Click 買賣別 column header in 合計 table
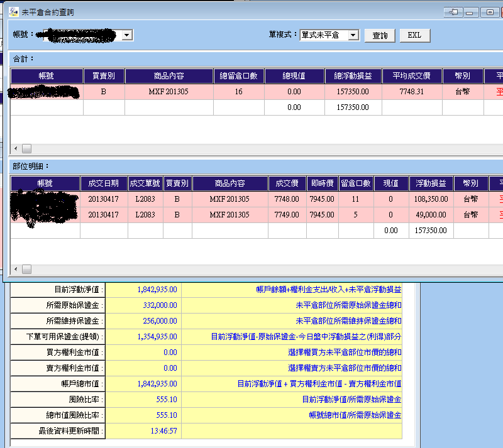503x448 pixels. pos(104,76)
